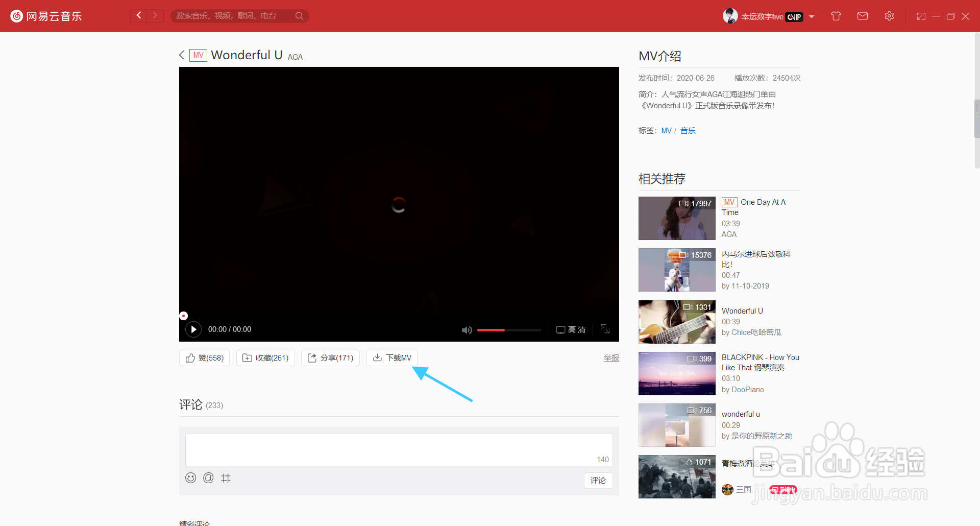Click uploader 是你的野原新之助
Viewport: 980px width, 526px height.
click(x=762, y=436)
